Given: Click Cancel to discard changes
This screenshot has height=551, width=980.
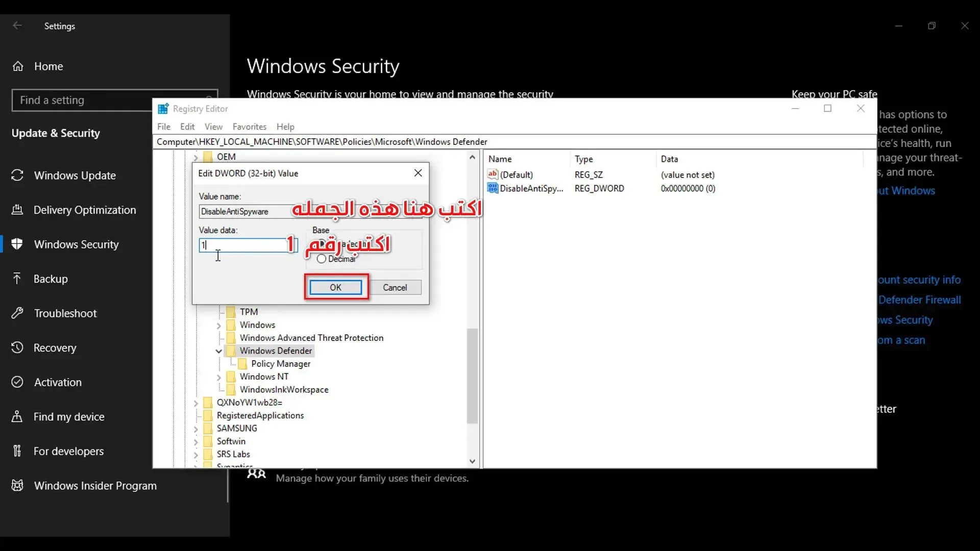Looking at the screenshot, I should [395, 287].
